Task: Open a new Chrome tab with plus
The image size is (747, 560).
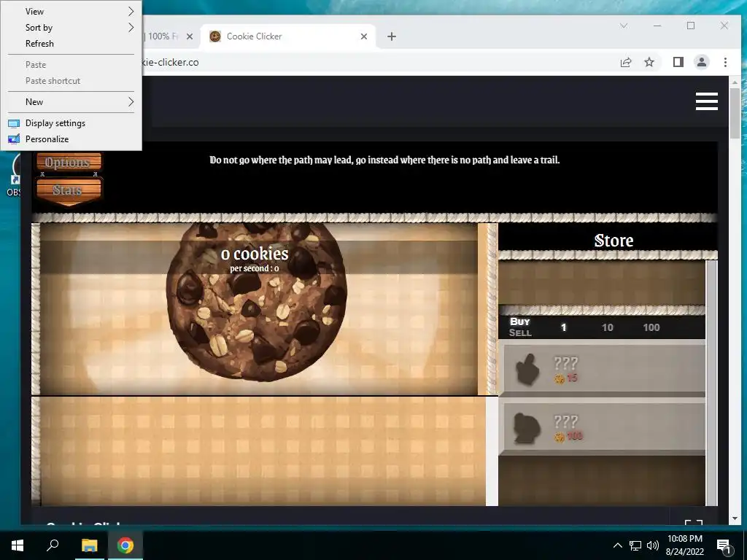Action: (392, 36)
